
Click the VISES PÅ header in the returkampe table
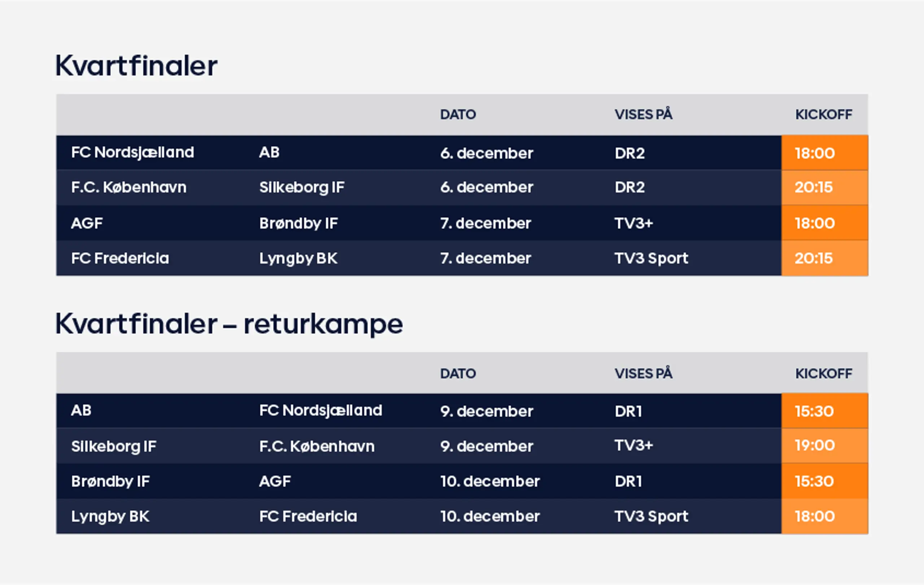(643, 373)
